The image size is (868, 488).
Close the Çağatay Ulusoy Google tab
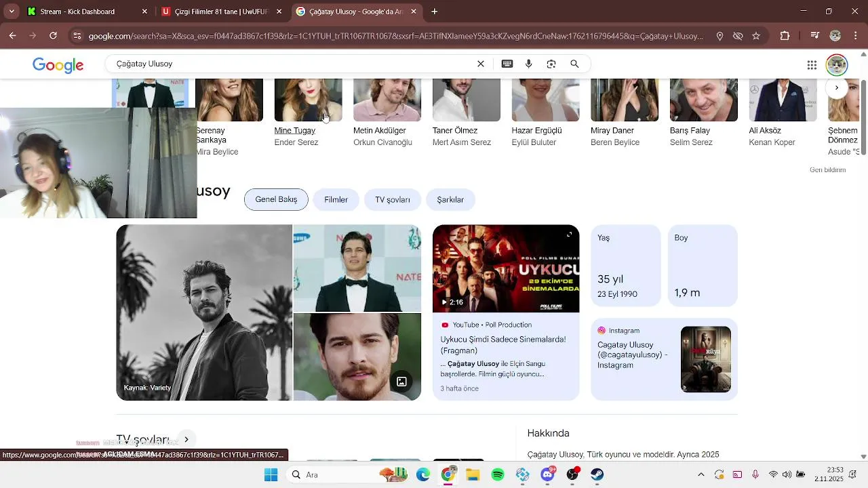[414, 12]
